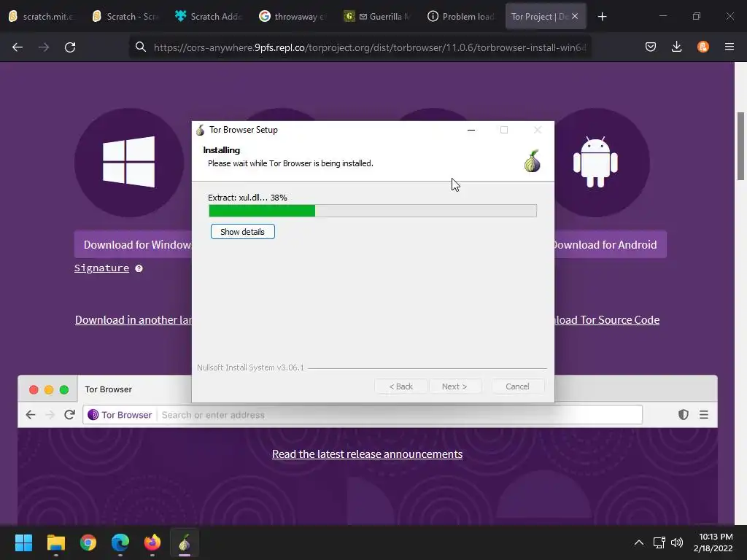Click Tor installer taskbar icon
This screenshot has width=747, height=560.
pos(185,542)
